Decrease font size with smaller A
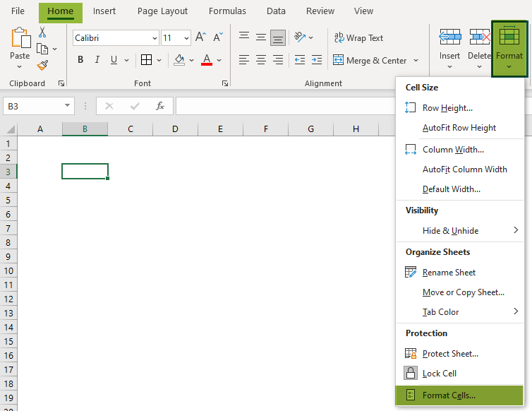The width and height of the screenshot is (532, 411). tap(218, 37)
